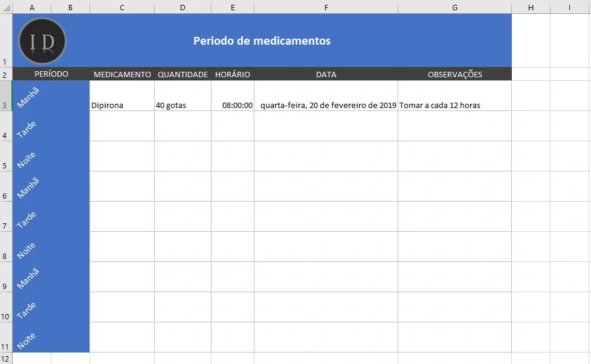Click the first Manhã period label
591x364 pixels.
(28, 97)
